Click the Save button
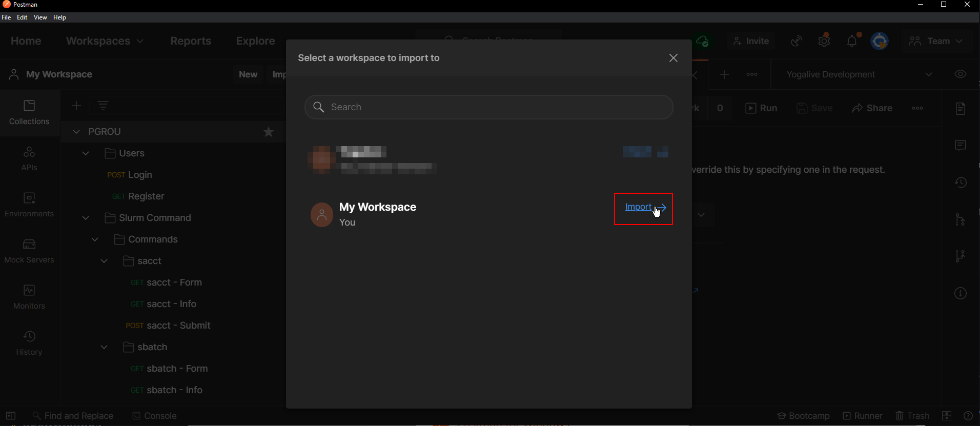Screen dimensions: 980x426 coord(814,108)
